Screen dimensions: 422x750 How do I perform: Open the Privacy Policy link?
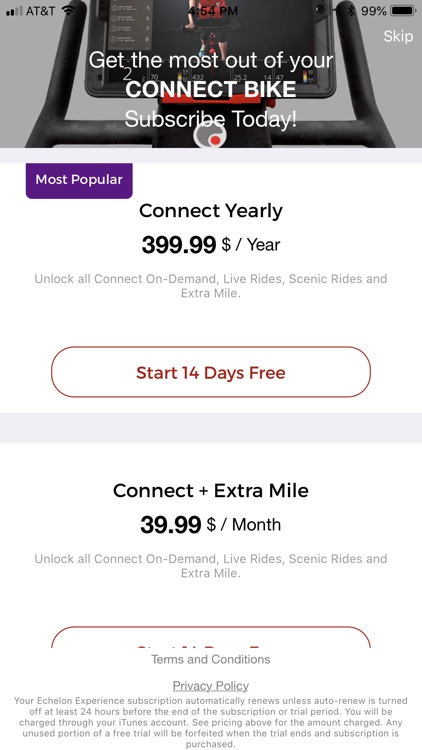pyautogui.click(x=211, y=686)
